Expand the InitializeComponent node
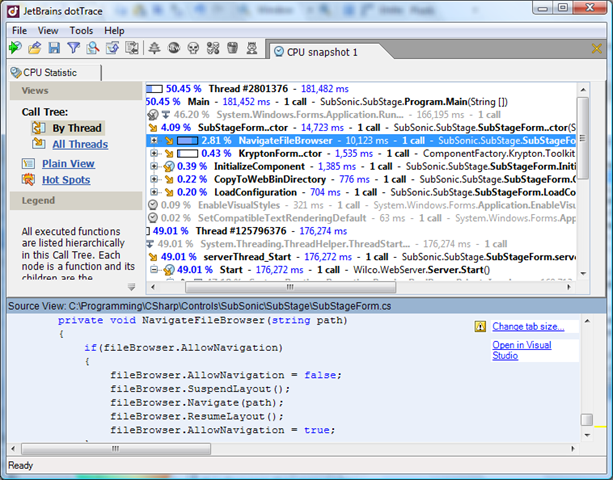Viewport: 613px width, 480px height. pos(154,166)
